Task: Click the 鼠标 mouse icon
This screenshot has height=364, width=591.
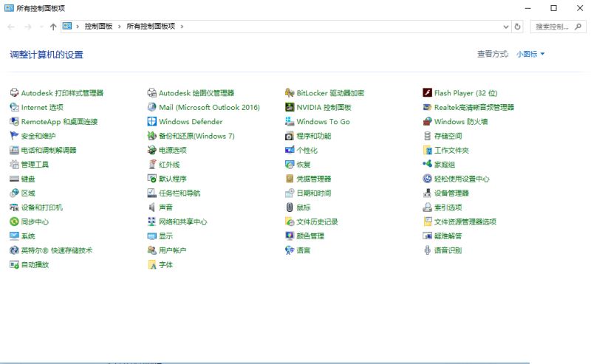Action: tap(290, 207)
